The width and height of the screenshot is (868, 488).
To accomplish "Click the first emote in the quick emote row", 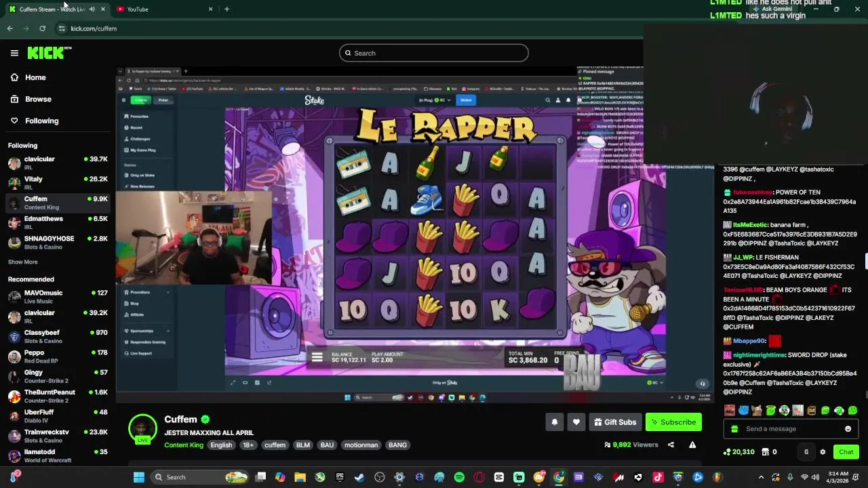I will 730,410.
